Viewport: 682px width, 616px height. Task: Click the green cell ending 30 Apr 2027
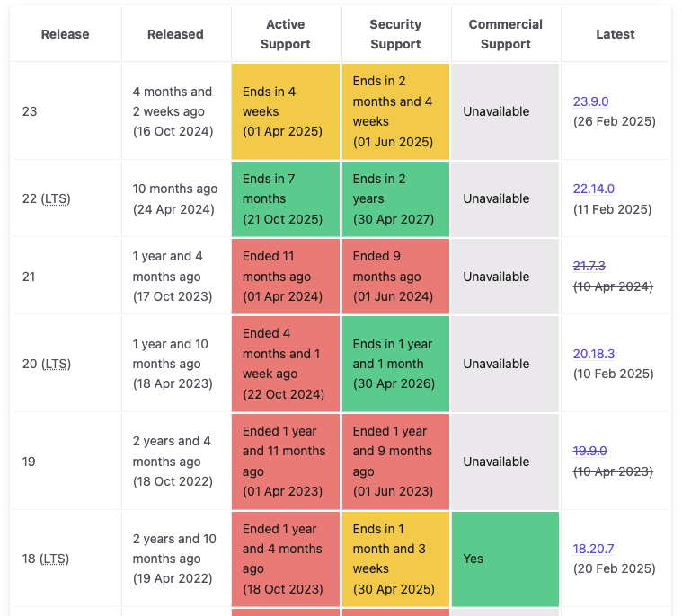click(x=395, y=199)
